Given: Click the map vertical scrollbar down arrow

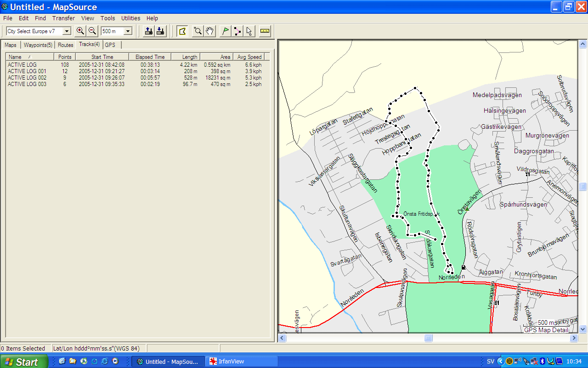Looking at the screenshot, I should pos(582,329).
